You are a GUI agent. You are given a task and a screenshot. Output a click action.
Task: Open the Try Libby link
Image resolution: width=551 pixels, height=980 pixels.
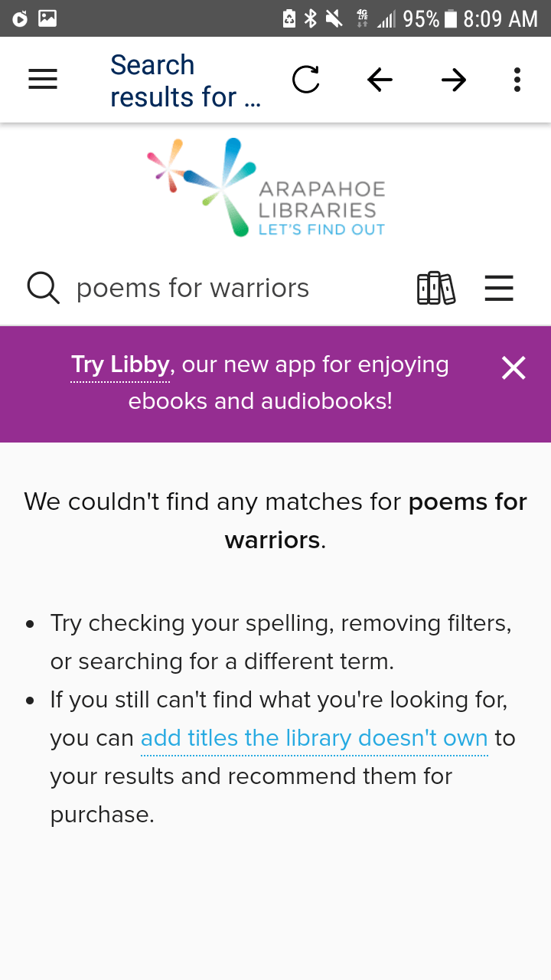tap(120, 365)
